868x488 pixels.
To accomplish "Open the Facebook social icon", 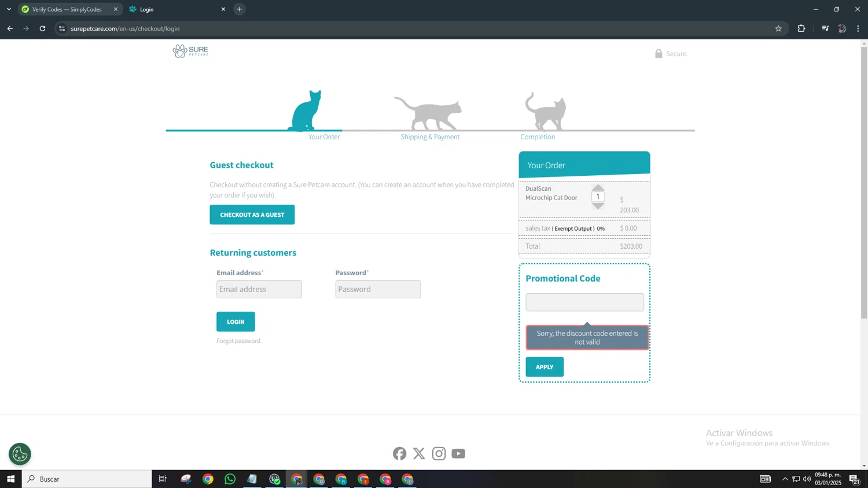I will 399,453.
